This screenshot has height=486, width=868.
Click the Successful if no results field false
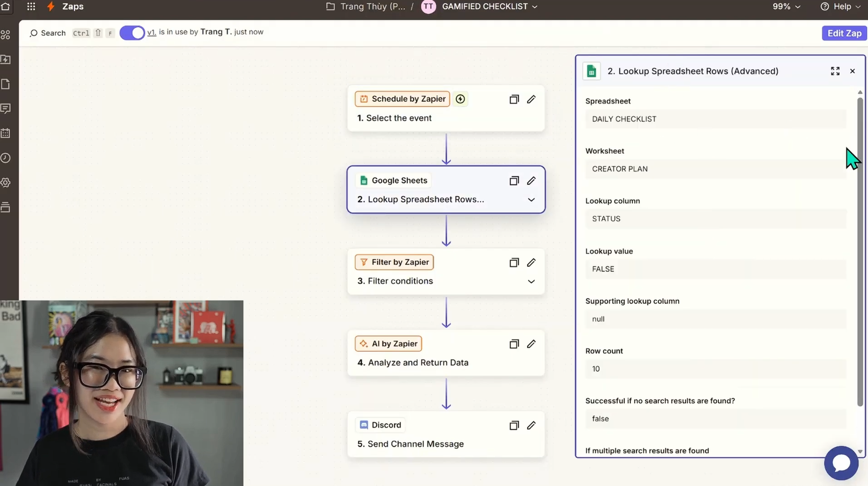pyautogui.click(x=715, y=419)
